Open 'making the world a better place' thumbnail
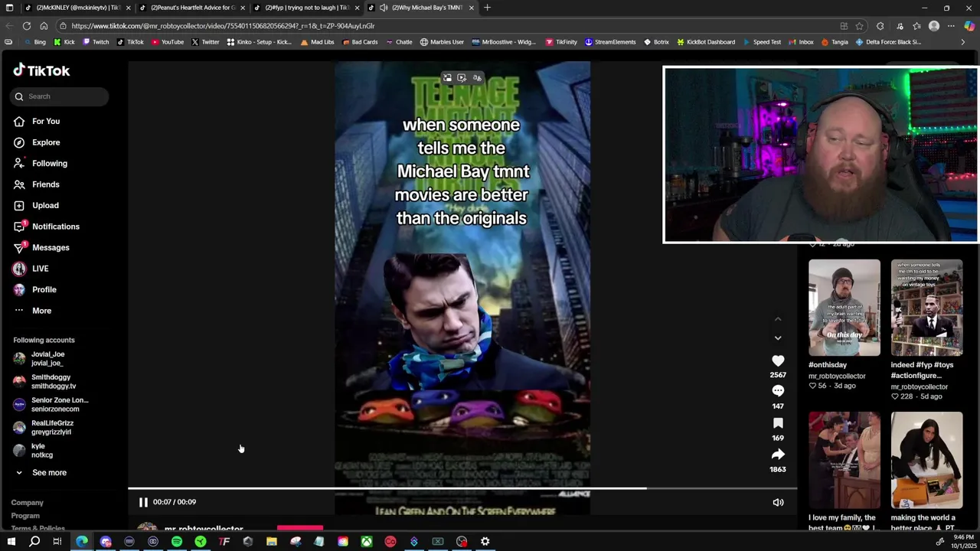980x551 pixels. pos(926,460)
